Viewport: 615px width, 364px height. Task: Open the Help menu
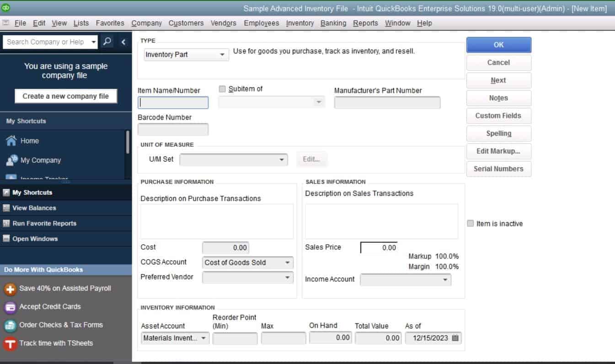pos(424,23)
